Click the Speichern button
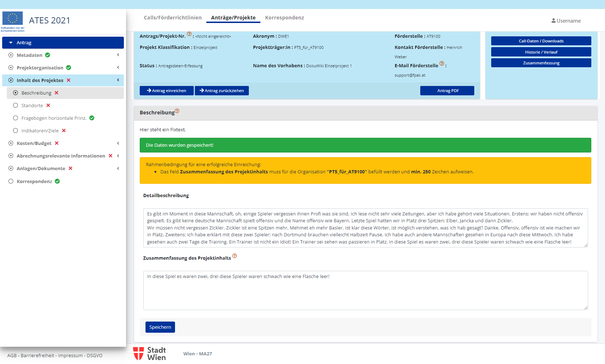 pyautogui.click(x=160, y=327)
